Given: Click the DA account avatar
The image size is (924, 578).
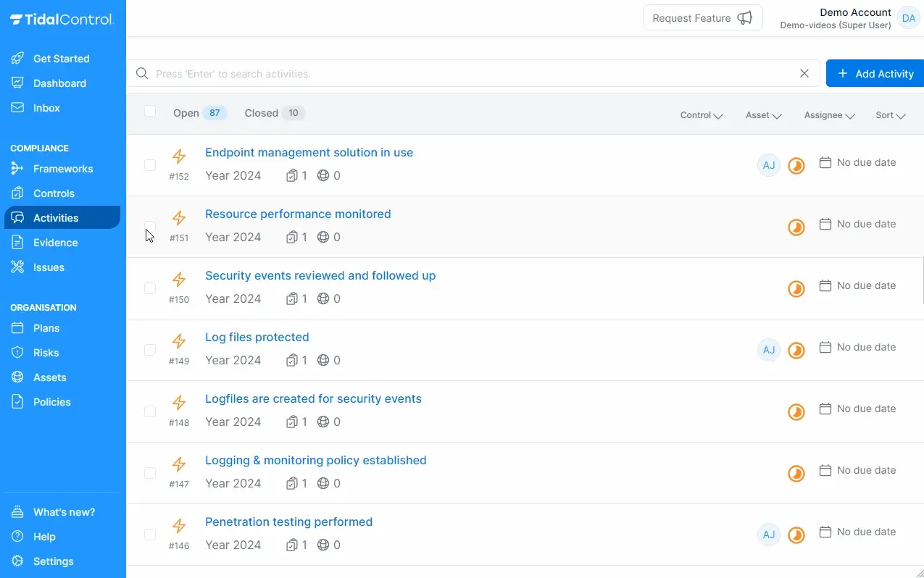Looking at the screenshot, I should [909, 18].
